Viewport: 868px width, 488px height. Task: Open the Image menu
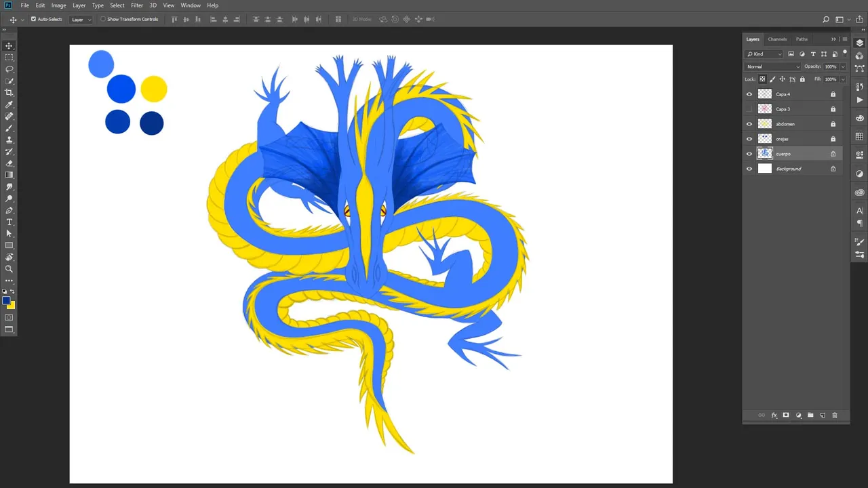tap(59, 5)
